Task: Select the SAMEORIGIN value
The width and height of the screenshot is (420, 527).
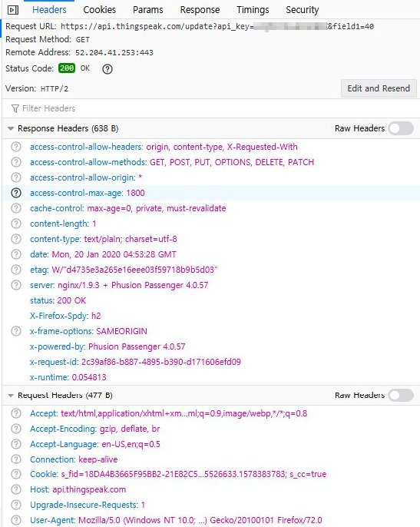Action: tap(121, 331)
